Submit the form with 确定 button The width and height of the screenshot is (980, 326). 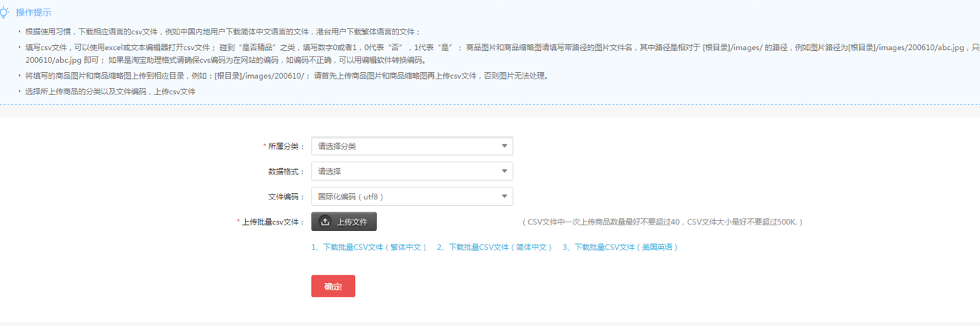[x=333, y=286]
